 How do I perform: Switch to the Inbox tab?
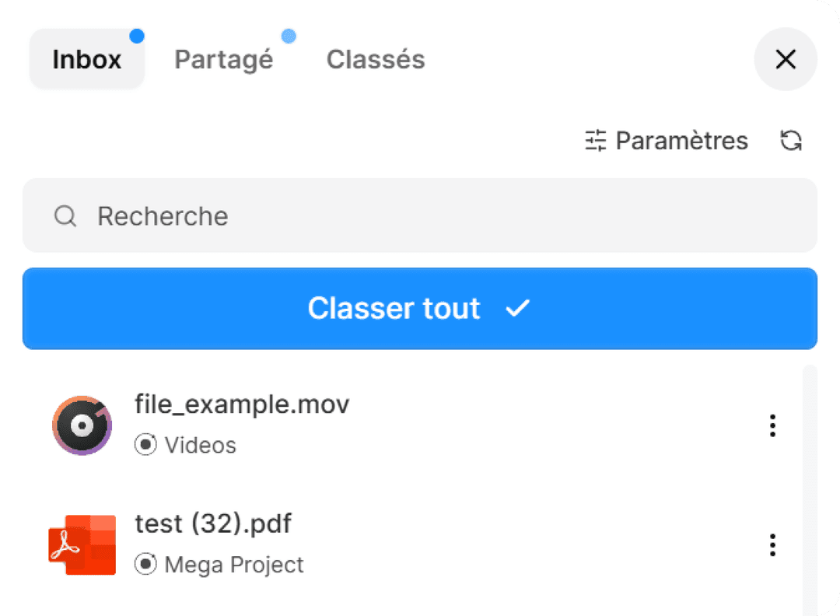point(87,60)
